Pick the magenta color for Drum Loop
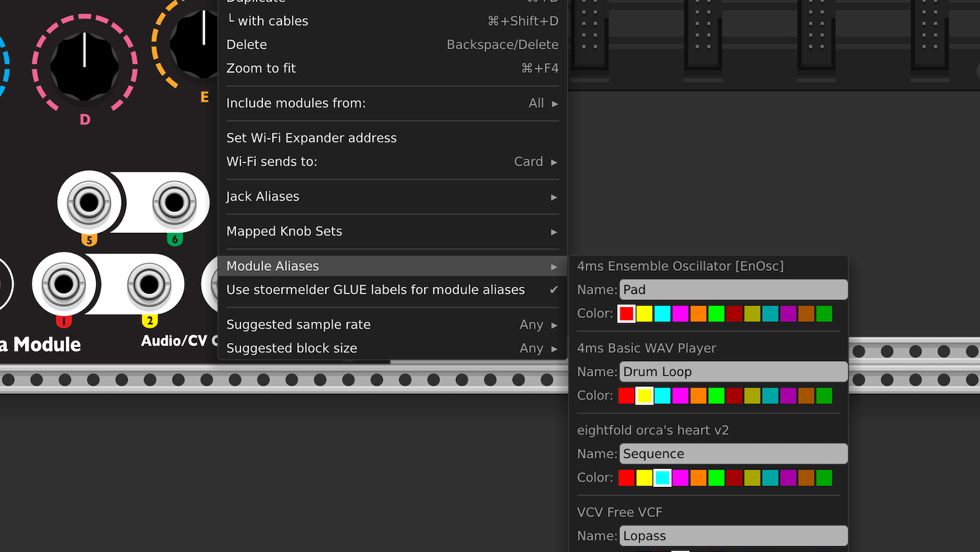 (x=680, y=395)
